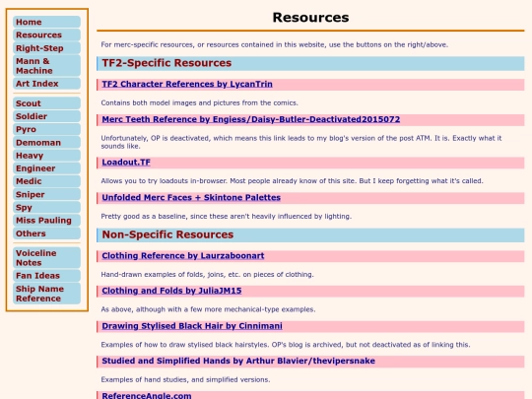Open the Demoman page

(47, 142)
